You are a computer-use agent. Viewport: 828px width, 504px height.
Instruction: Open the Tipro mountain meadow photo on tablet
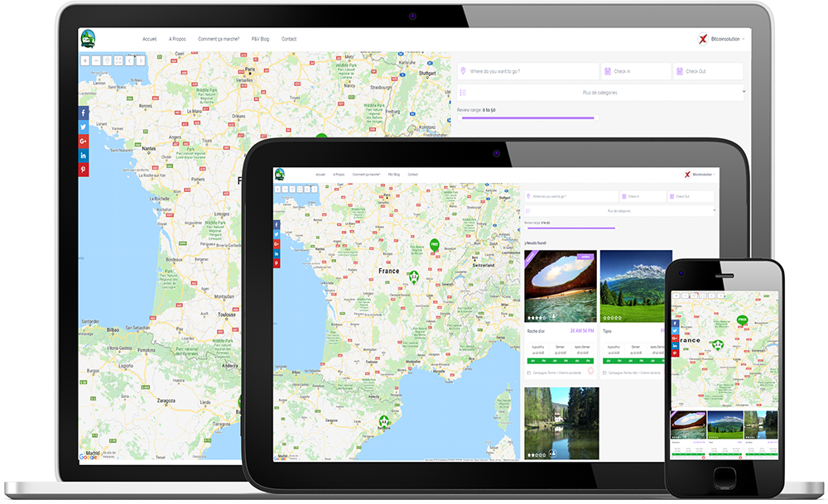(636, 286)
